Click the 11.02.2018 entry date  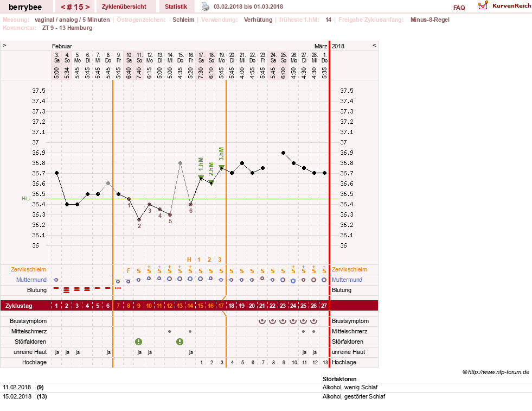click(x=17, y=387)
